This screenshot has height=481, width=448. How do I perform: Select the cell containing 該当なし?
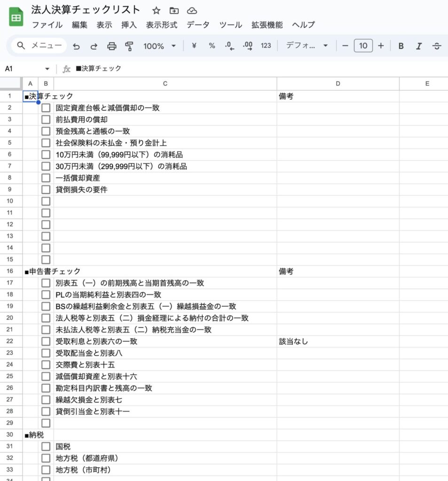point(338,341)
